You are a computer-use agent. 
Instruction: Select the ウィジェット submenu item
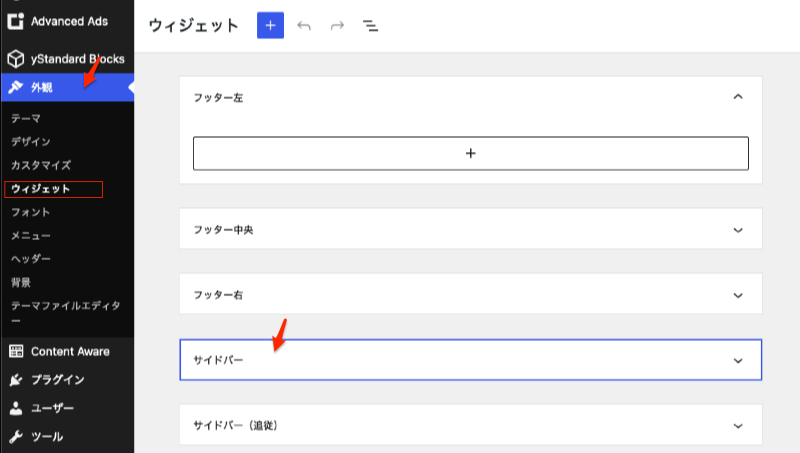(x=40, y=189)
